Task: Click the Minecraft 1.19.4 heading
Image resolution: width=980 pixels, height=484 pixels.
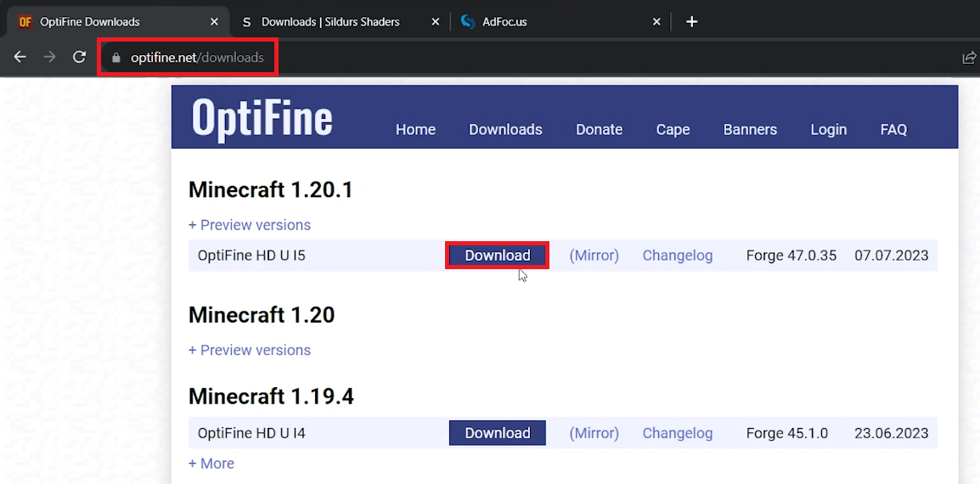Action: [x=271, y=396]
